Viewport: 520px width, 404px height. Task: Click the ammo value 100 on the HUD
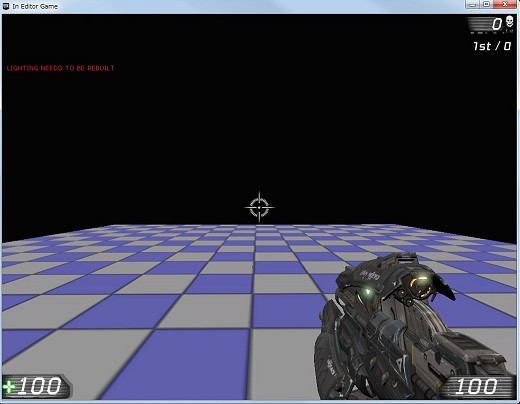point(476,386)
